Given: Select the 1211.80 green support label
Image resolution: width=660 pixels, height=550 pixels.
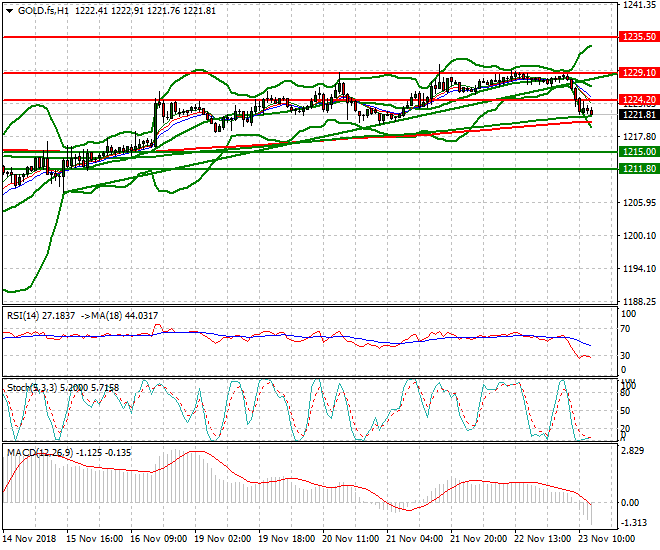Looking at the screenshot, I should click(639, 169).
